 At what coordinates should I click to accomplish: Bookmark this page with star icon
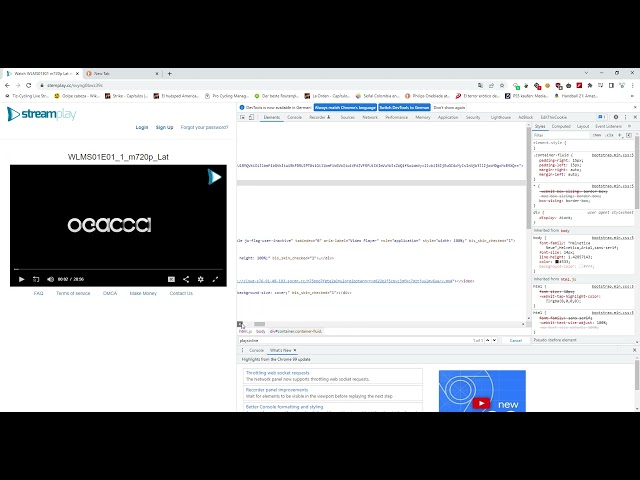click(x=502, y=85)
